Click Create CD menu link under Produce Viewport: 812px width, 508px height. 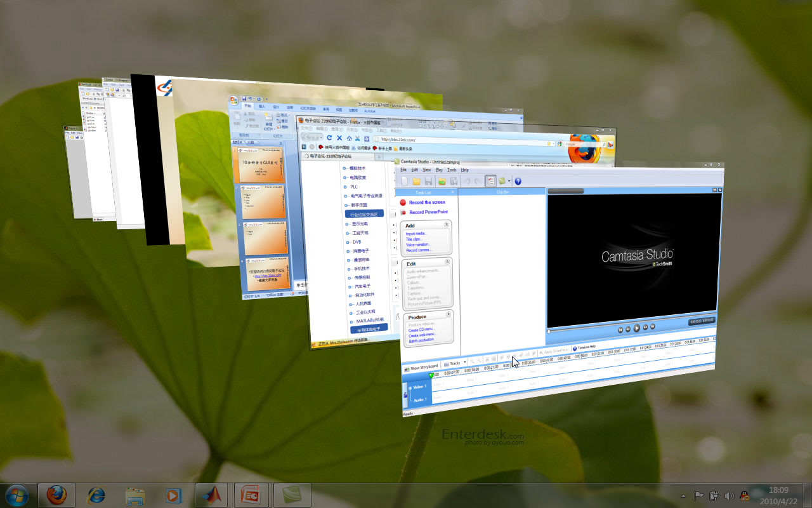click(421, 330)
